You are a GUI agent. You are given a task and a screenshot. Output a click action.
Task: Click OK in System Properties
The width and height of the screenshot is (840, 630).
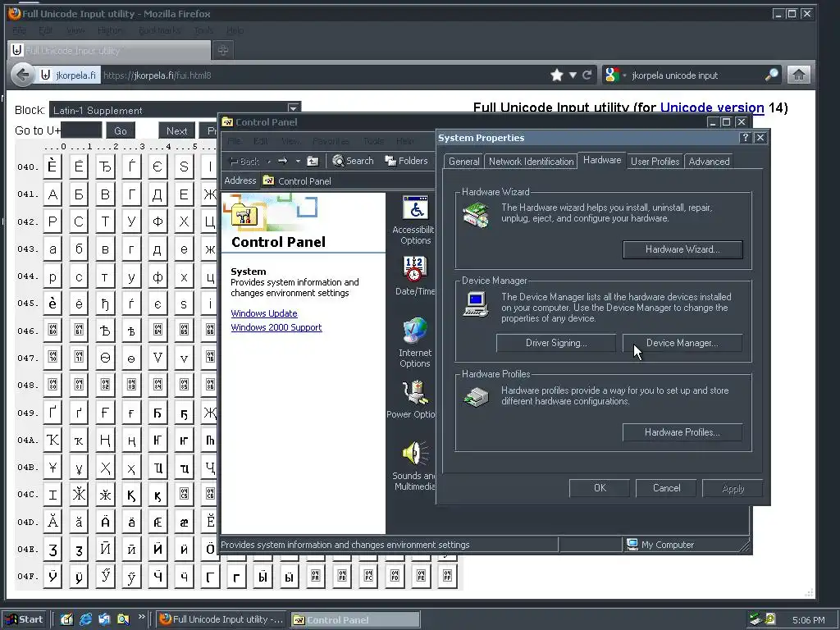(600, 488)
